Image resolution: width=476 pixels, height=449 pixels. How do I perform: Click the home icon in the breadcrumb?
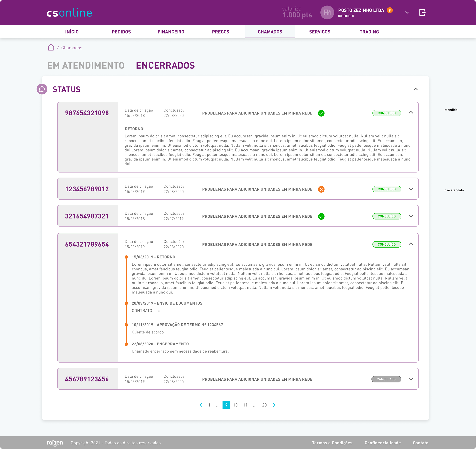pyautogui.click(x=51, y=47)
